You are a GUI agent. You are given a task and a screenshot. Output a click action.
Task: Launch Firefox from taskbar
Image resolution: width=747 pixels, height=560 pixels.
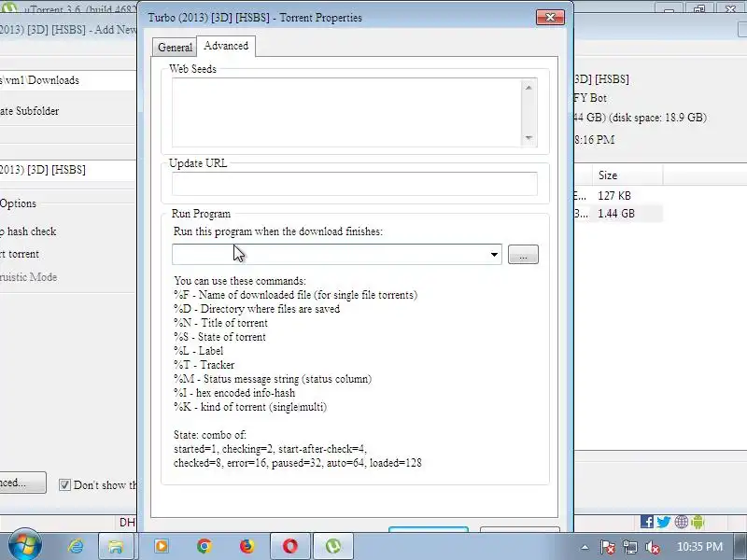tap(247, 546)
